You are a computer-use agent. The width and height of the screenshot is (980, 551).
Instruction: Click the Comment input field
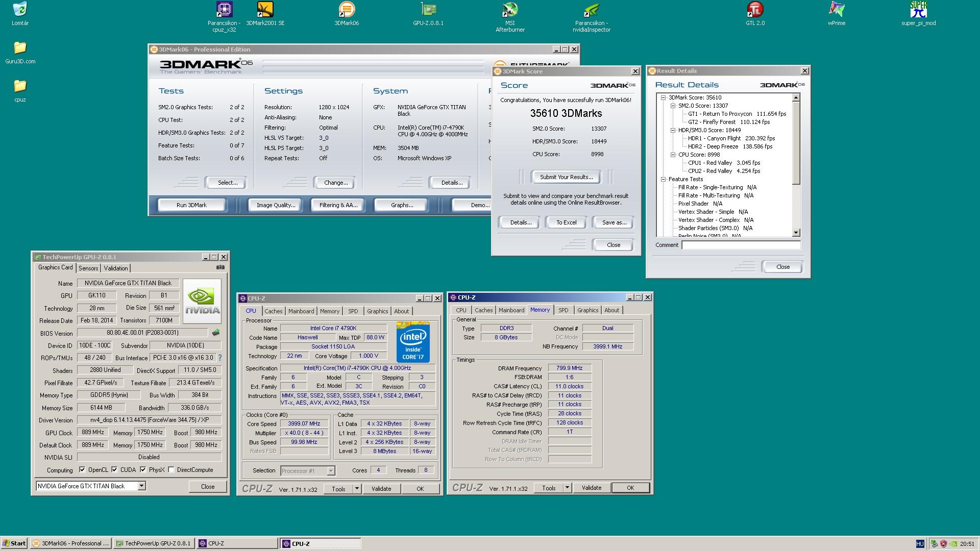(741, 245)
